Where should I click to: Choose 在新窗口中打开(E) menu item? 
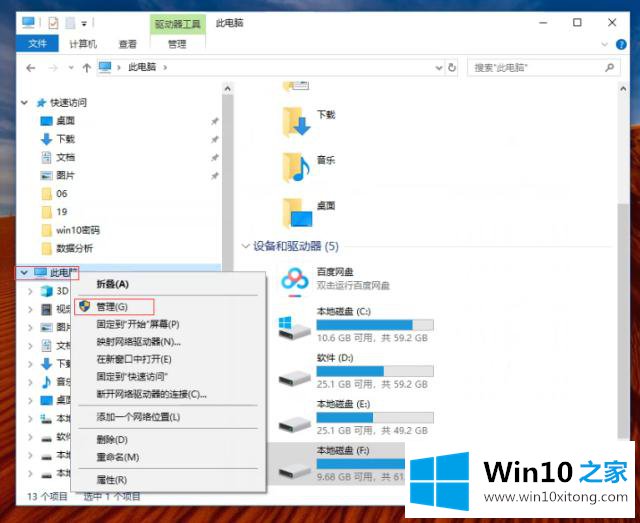[x=134, y=359]
